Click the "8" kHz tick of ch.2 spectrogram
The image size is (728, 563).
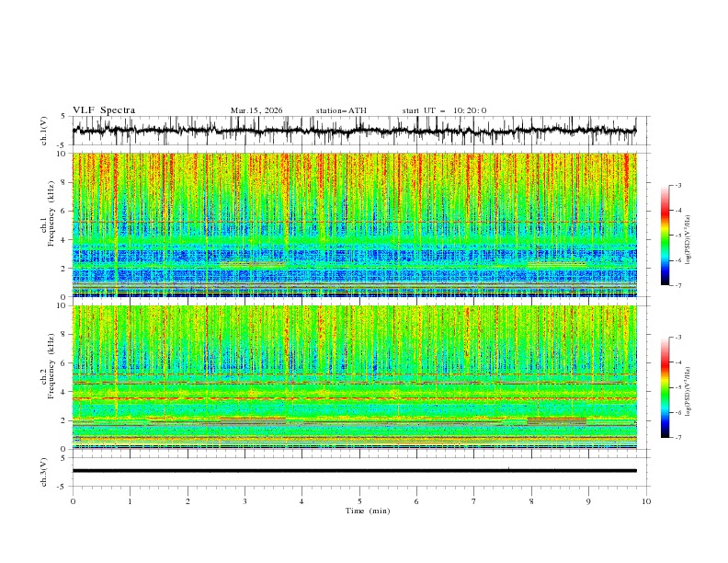pos(65,335)
